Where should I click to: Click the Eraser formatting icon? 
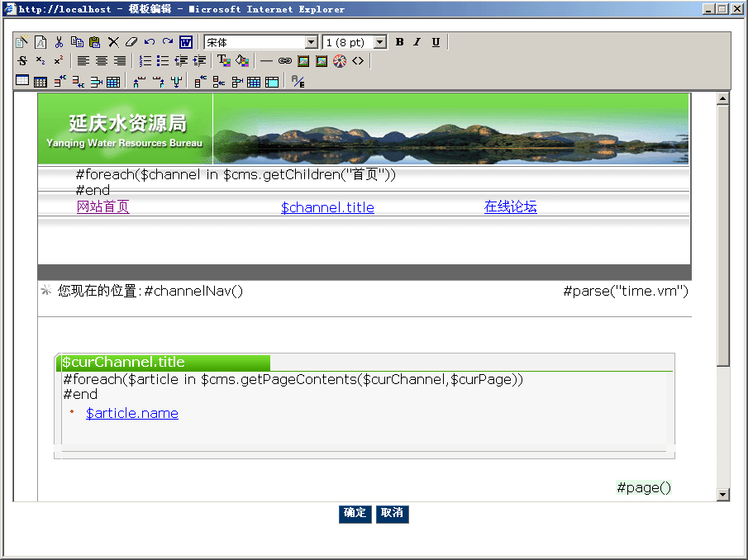(131, 41)
